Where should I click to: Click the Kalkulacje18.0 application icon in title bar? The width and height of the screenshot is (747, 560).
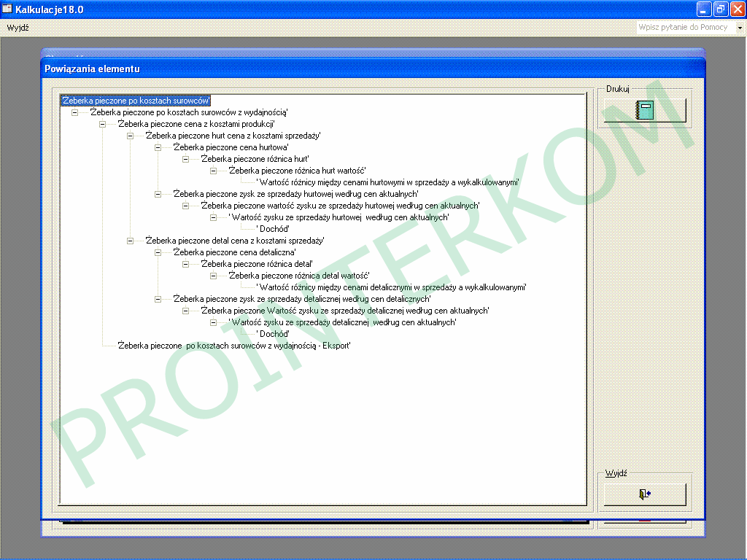pyautogui.click(x=7, y=9)
